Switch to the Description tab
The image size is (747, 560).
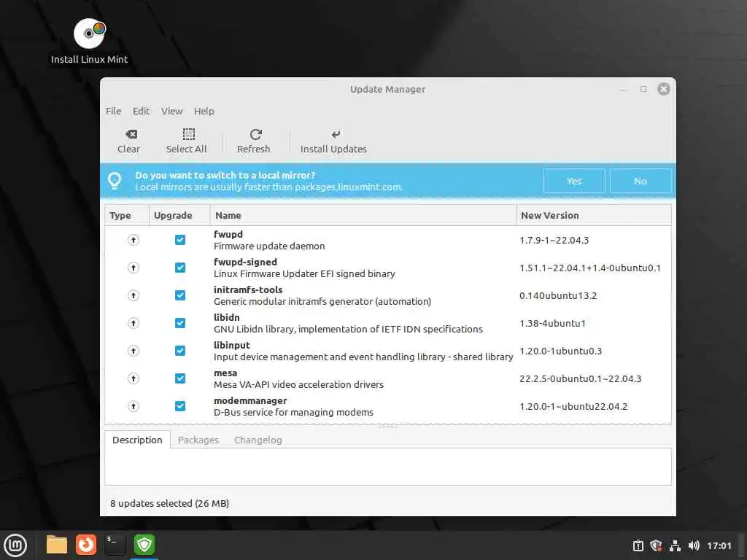[137, 440]
